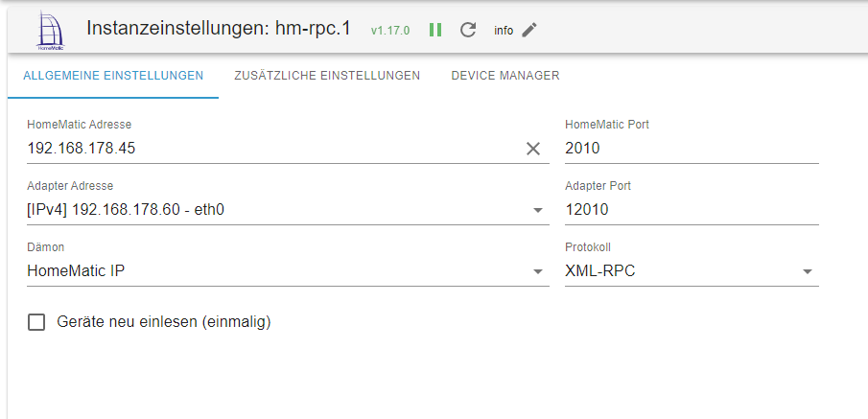Open the Device Manager tab
Screen dimensions: 868x419
click(505, 76)
